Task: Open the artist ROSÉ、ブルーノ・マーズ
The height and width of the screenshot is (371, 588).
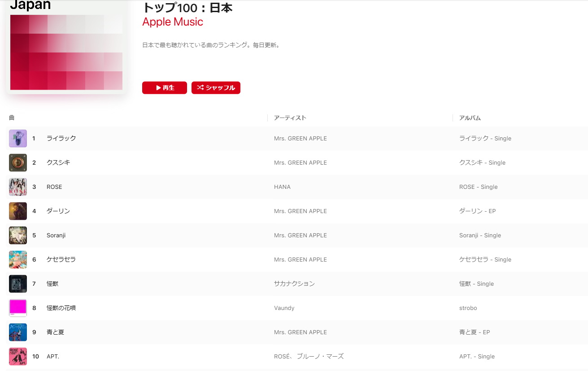Action: [309, 357]
